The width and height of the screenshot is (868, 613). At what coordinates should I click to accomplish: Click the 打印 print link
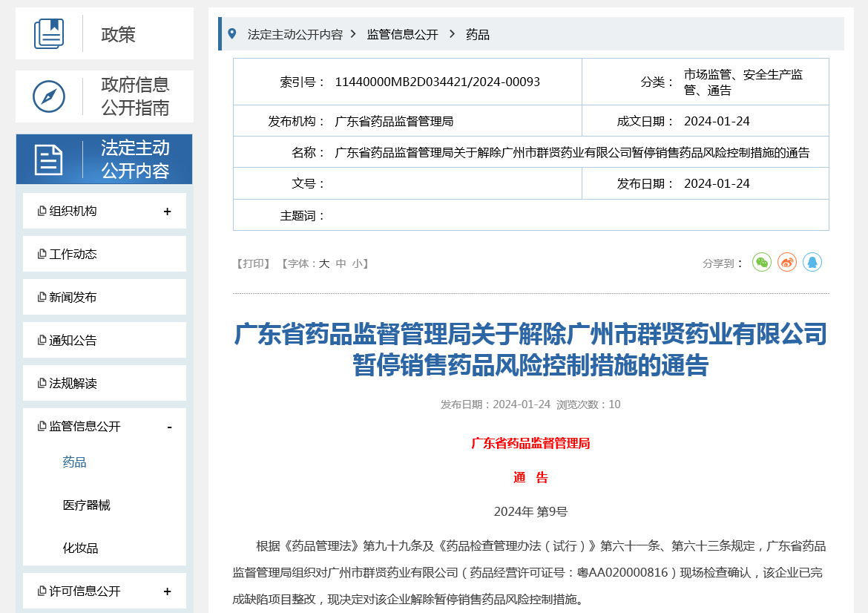coord(253,263)
